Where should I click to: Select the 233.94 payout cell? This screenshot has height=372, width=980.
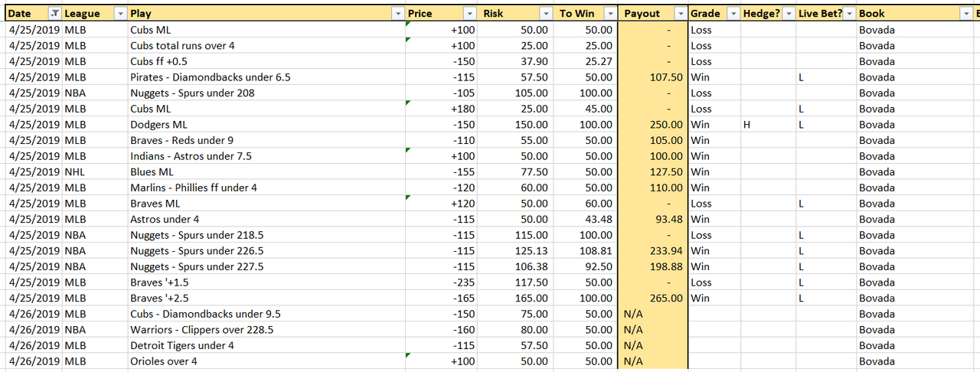pyautogui.click(x=653, y=251)
